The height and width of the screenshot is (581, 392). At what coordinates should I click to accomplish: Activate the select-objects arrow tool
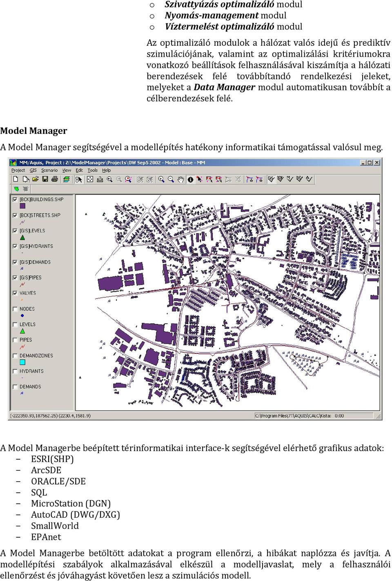(79, 179)
